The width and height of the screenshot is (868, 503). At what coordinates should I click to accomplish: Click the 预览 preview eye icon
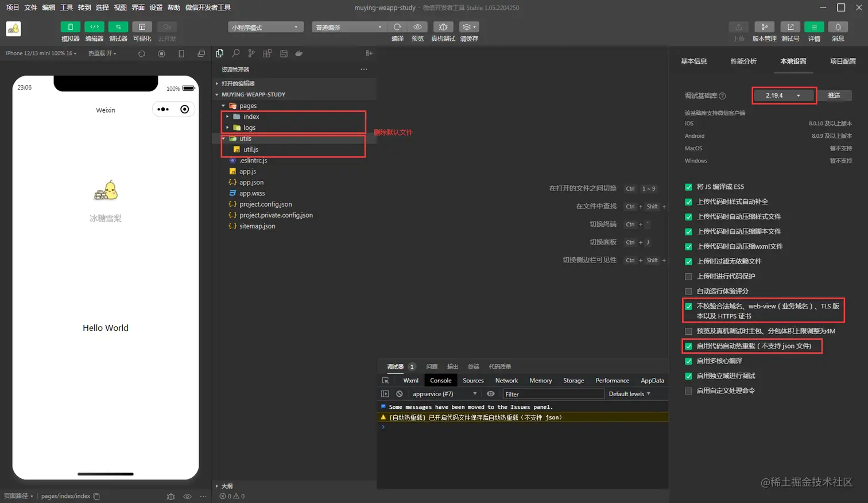pyautogui.click(x=417, y=27)
